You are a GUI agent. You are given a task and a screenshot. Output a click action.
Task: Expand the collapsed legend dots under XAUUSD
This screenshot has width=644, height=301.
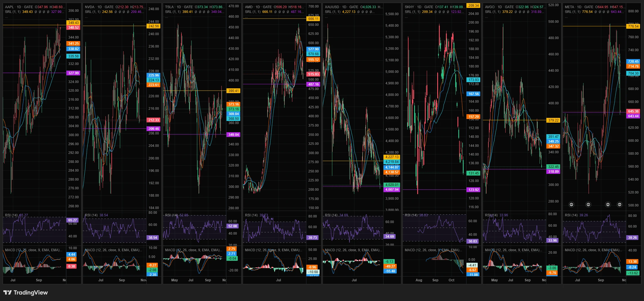[x=326, y=17]
